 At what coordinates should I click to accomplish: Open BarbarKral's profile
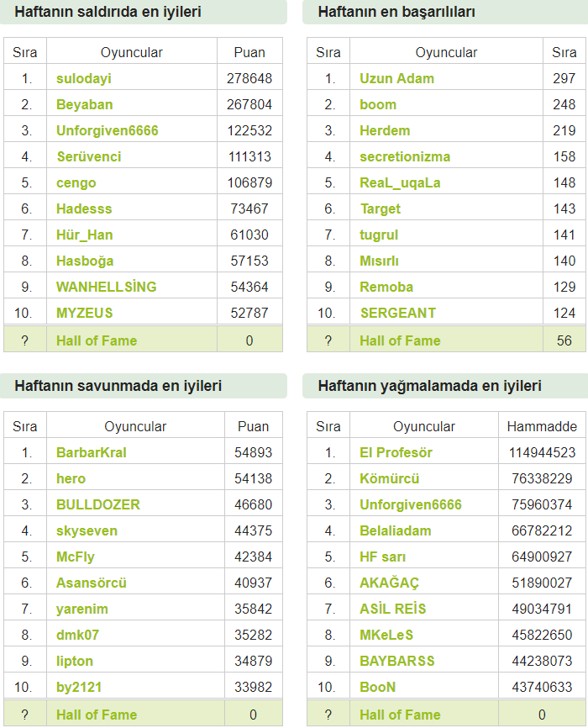[91, 452]
